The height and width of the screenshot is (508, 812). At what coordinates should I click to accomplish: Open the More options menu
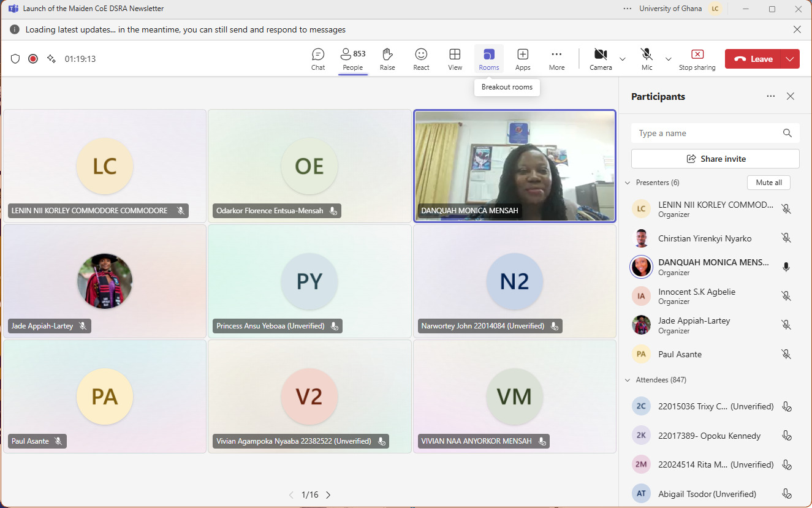tap(556, 59)
